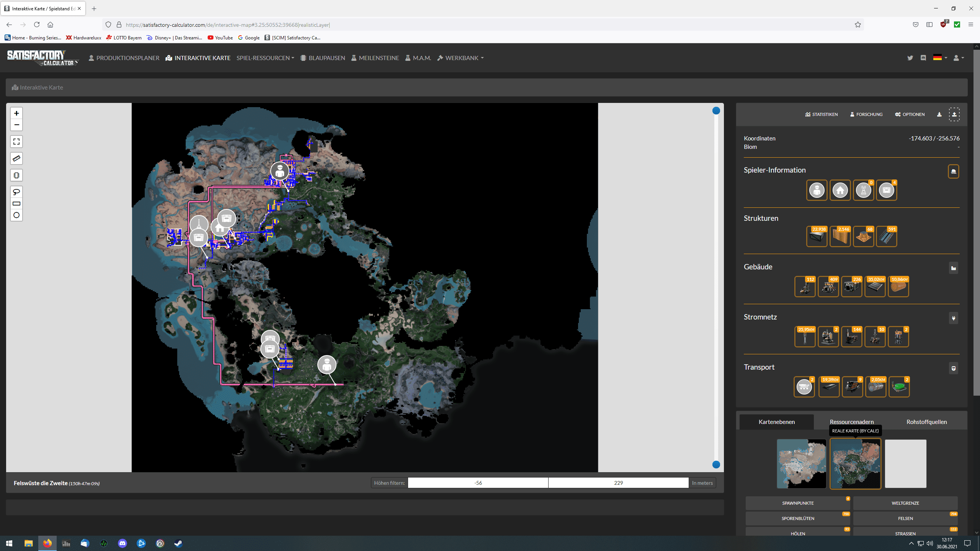Select the lasso selection tool
This screenshot has height=551, width=980.
click(x=16, y=192)
